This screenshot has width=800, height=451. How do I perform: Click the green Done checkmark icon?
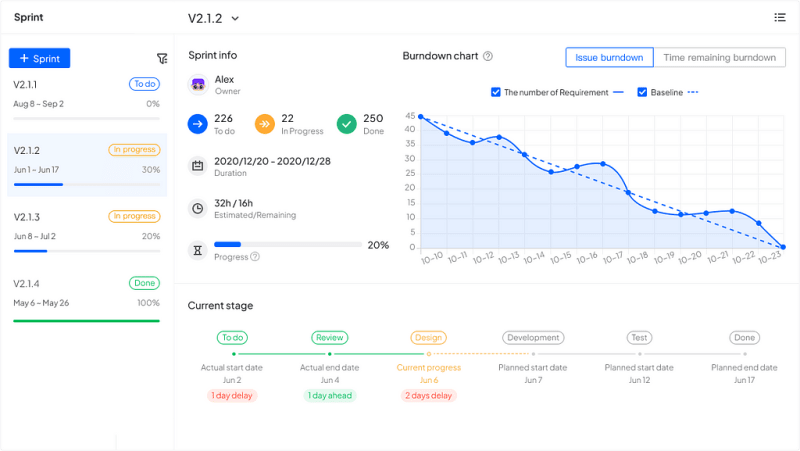pos(346,124)
